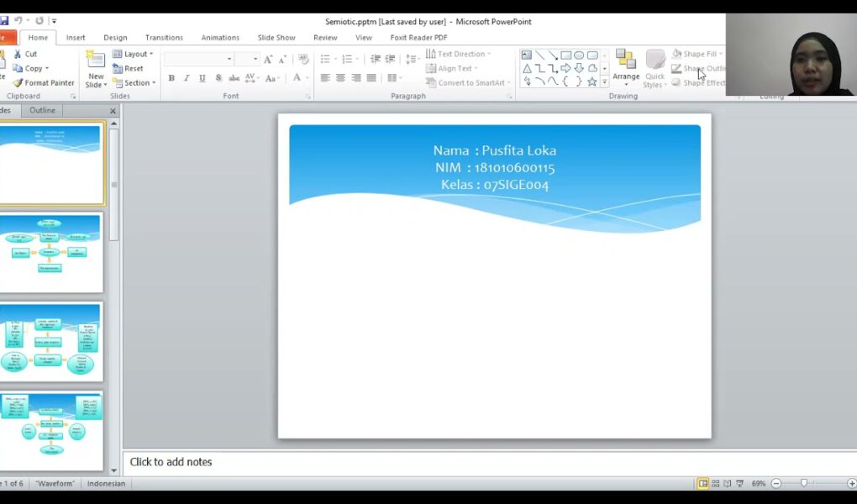This screenshot has height=504, width=857.
Task: Switch to Slide Sorter view
Action: click(716, 484)
